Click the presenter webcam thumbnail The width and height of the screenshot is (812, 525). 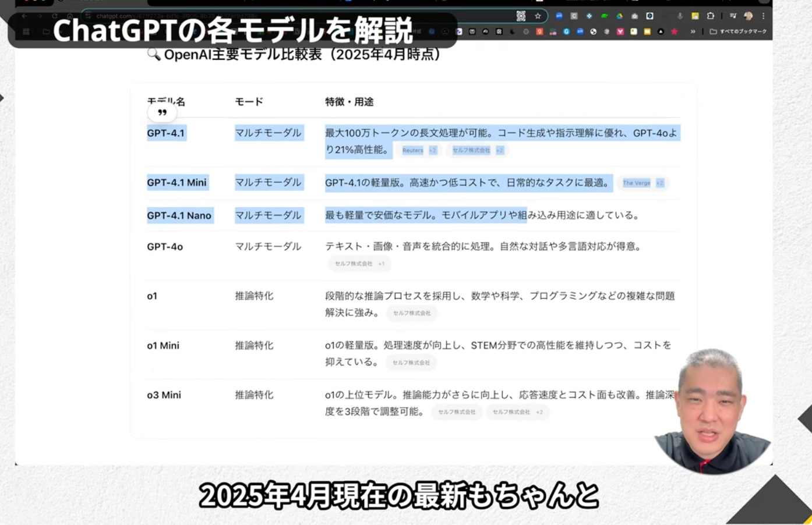[712, 410]
